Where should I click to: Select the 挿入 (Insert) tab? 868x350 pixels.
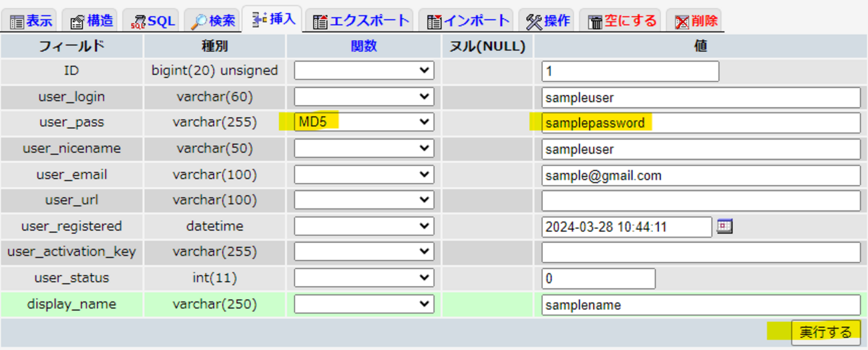(x=272, y=19)
